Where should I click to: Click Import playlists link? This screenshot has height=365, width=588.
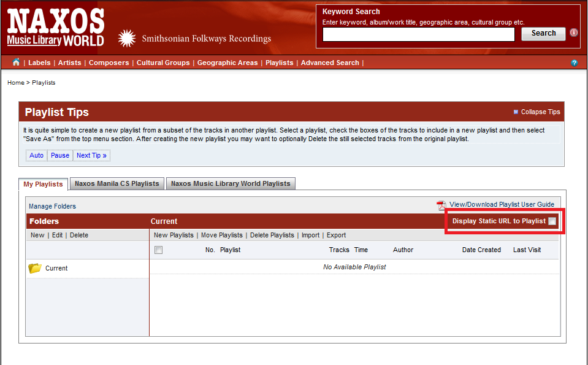pyautogui.click(x=310, y=235)
